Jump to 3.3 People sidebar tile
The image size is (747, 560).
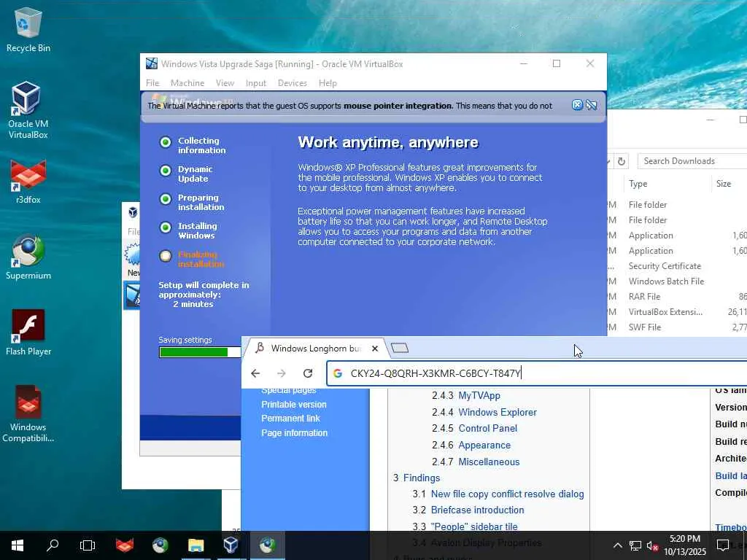point(474,526)
